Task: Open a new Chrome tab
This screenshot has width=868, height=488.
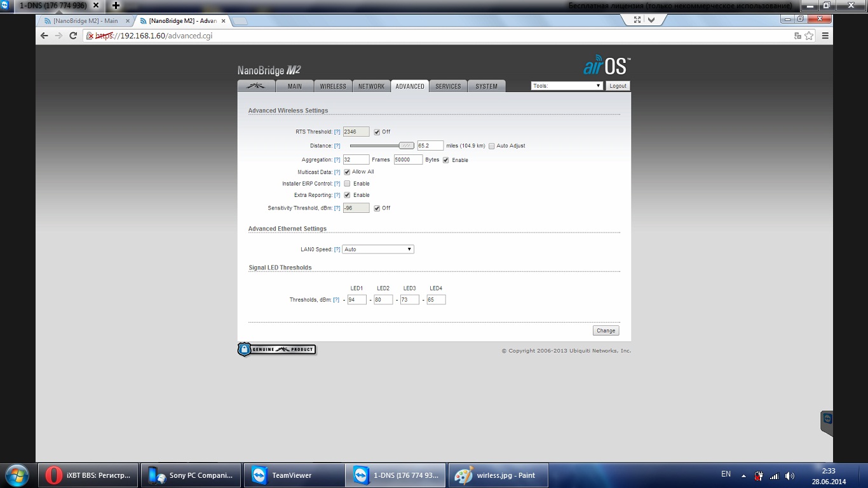Action: 240,21
